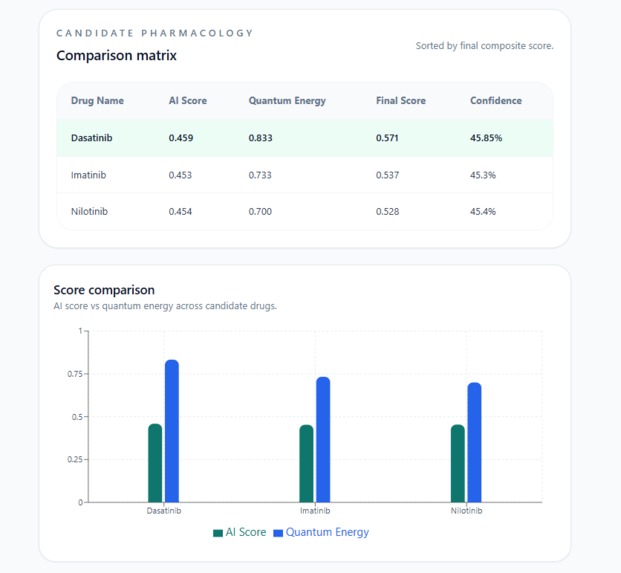Click Dasatinib confidence 45.85%
Screen dimensions: 621x573
point(486,138)
